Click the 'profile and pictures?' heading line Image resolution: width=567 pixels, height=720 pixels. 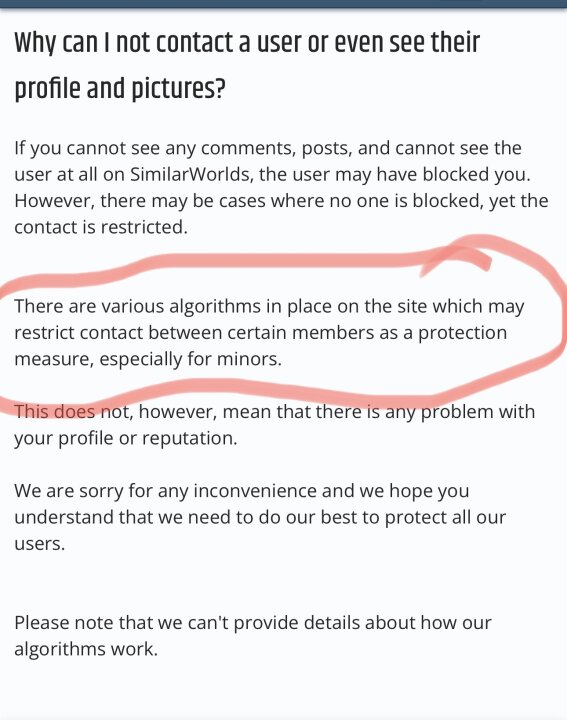(120, 89)
